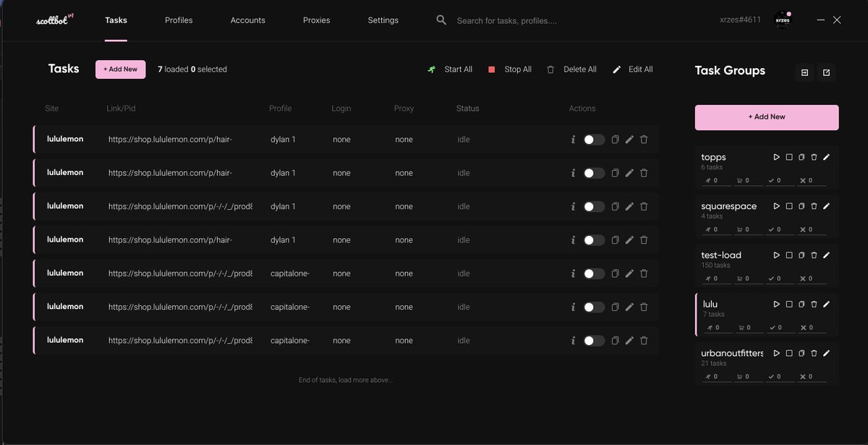Edit the squarespace task group

[827, 205]
